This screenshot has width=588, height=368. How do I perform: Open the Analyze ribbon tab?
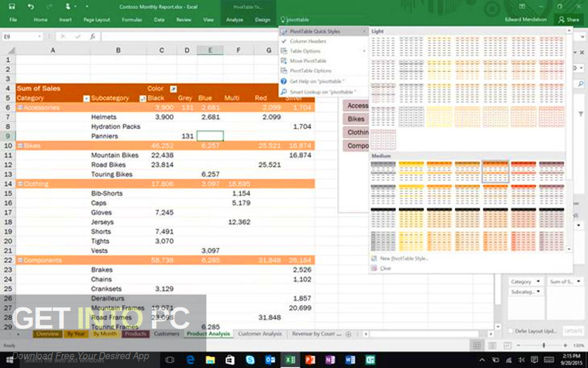234,19
